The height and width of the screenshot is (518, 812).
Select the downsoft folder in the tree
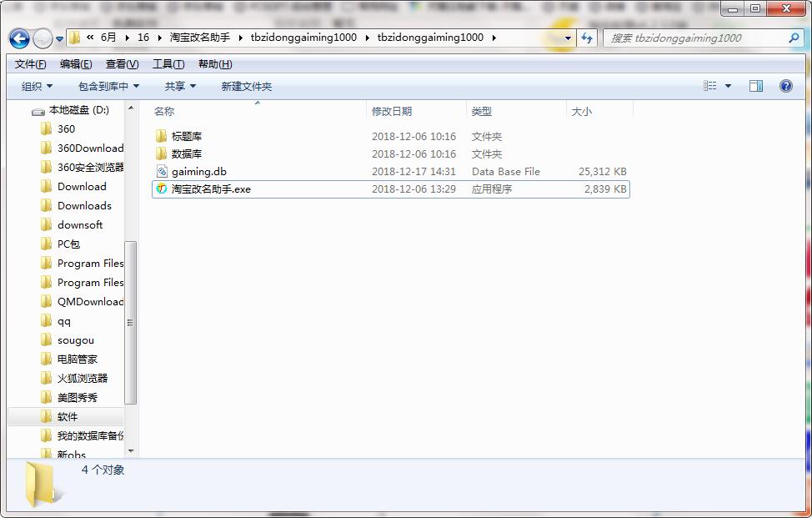coord(80,225)
